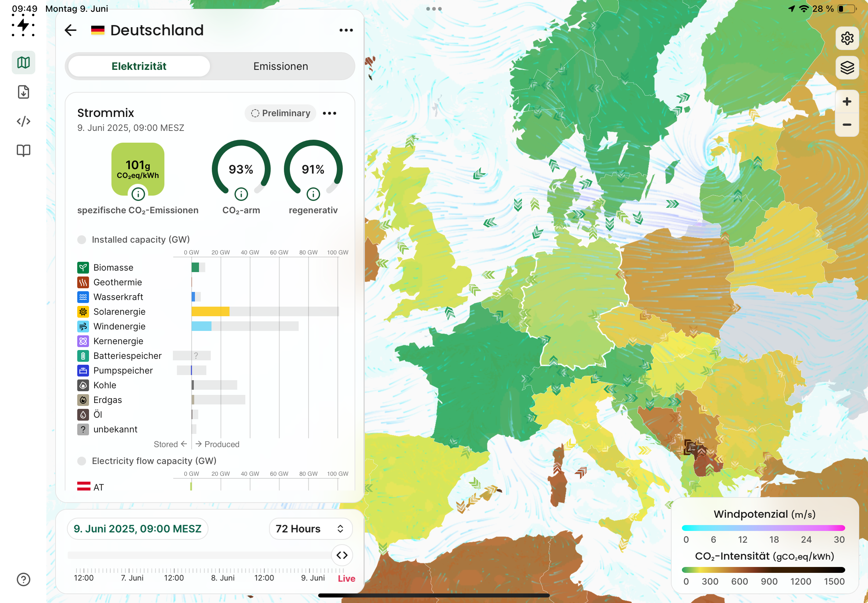Click the Windenergie icon
The image size is (868, 603).
tap(83, 327)
